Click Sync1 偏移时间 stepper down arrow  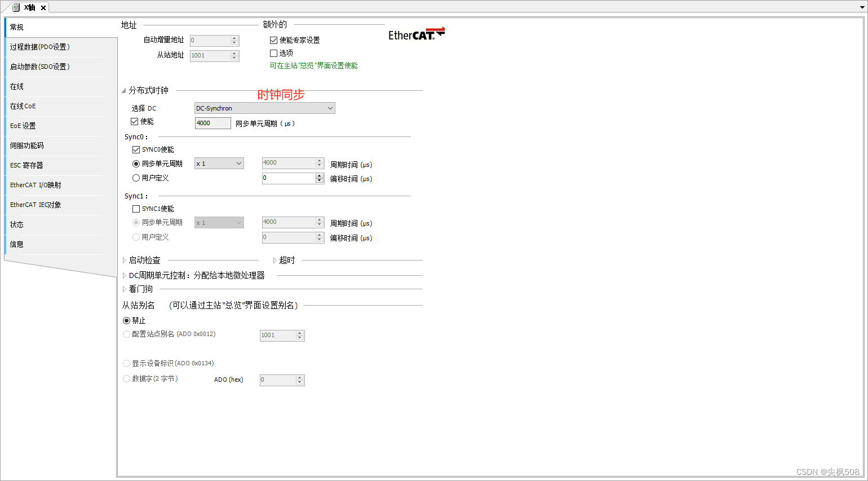[320, 240]
